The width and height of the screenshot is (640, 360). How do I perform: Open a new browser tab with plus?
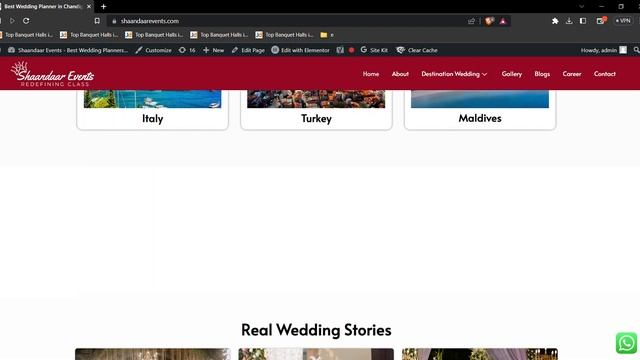click(103, 7)
